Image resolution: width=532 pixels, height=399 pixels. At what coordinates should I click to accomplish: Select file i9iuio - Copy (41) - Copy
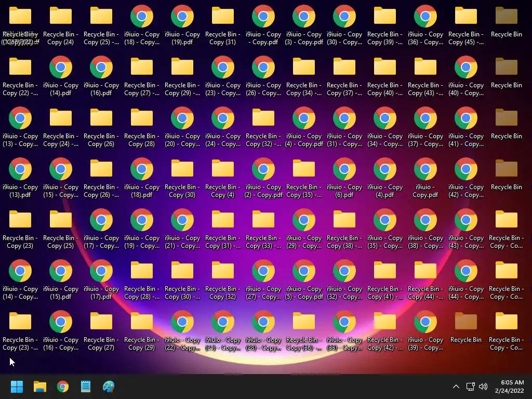[466, 127]
